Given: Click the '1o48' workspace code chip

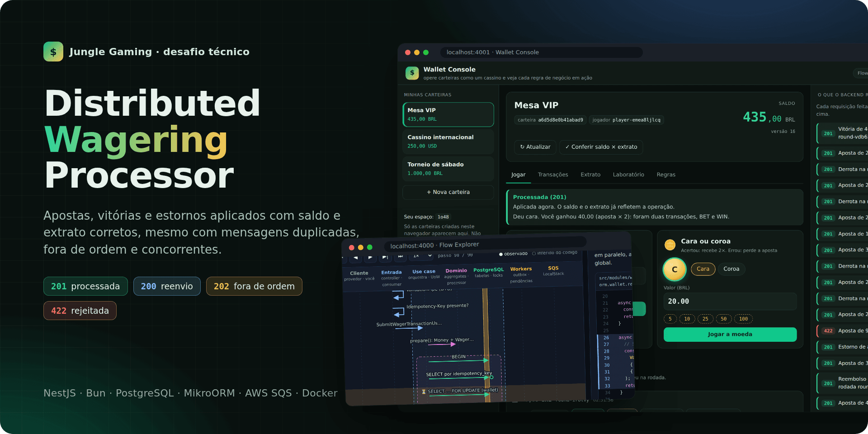Looking at the screenshot, I should click(443, 217).
